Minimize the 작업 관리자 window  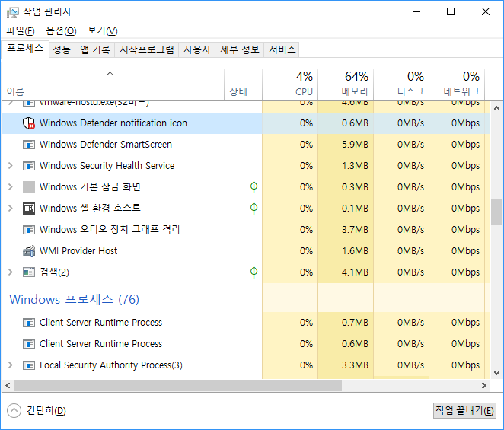tap(416, 12)
